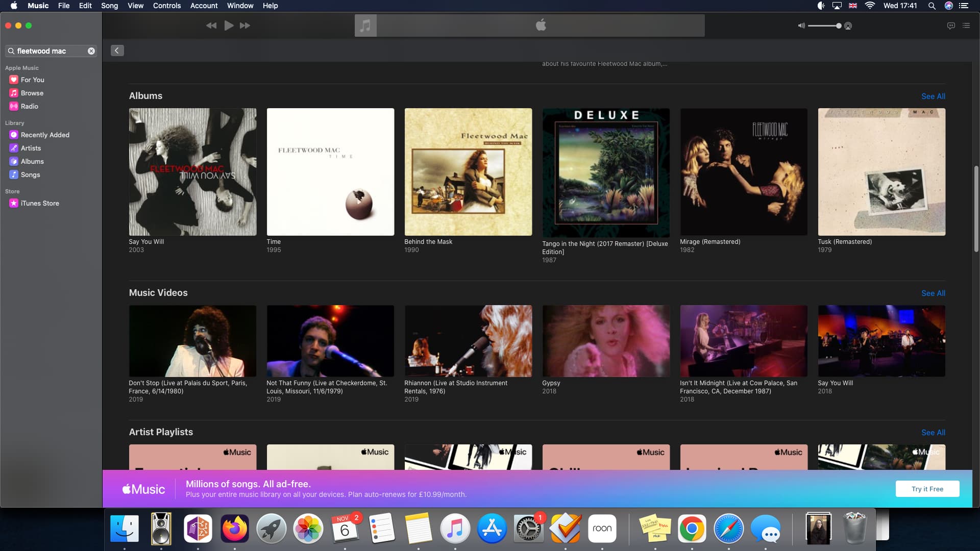The height and width of the screenshot is (551, 980).
Task: Go back using the chevron button
Action: pyautogui.click(x=117, y=51)
